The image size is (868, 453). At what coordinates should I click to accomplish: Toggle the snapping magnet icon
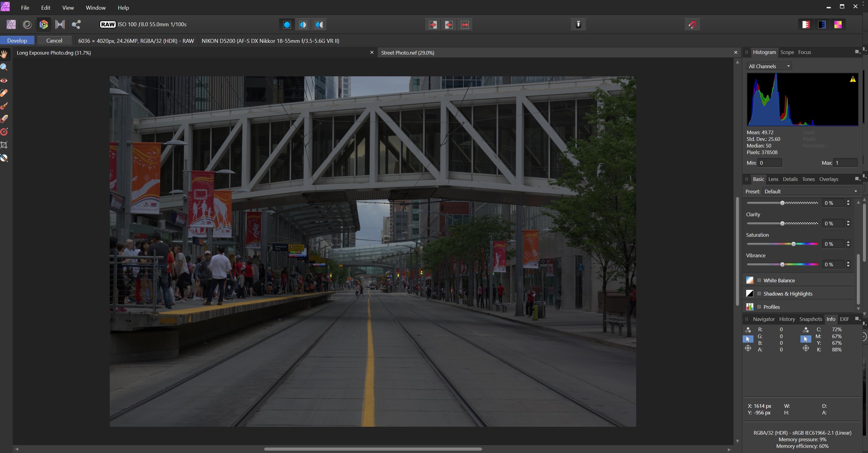click(x=693, y=24)
